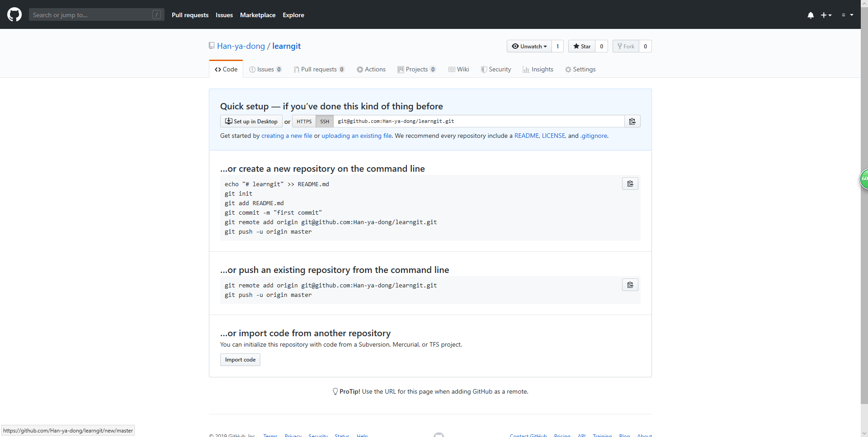Focus the Search or jump to field
The height and width of the screenshot is (437, 868).
click(96, 15)
